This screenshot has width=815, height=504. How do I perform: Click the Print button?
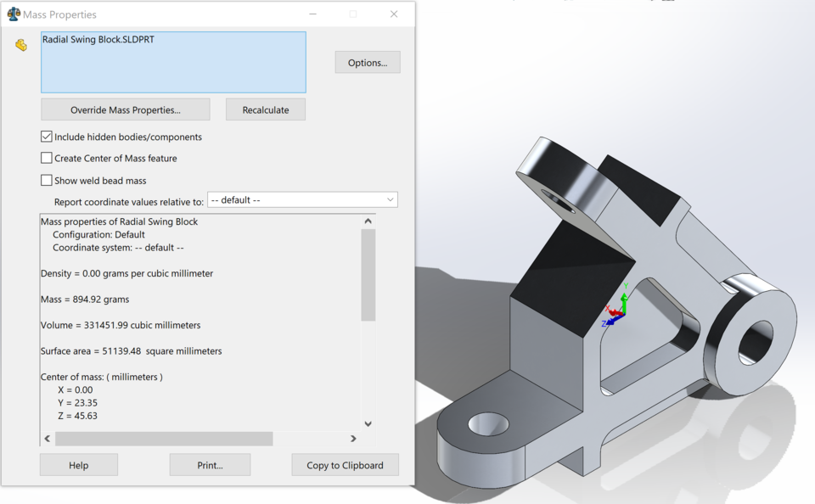coord(210,464)
